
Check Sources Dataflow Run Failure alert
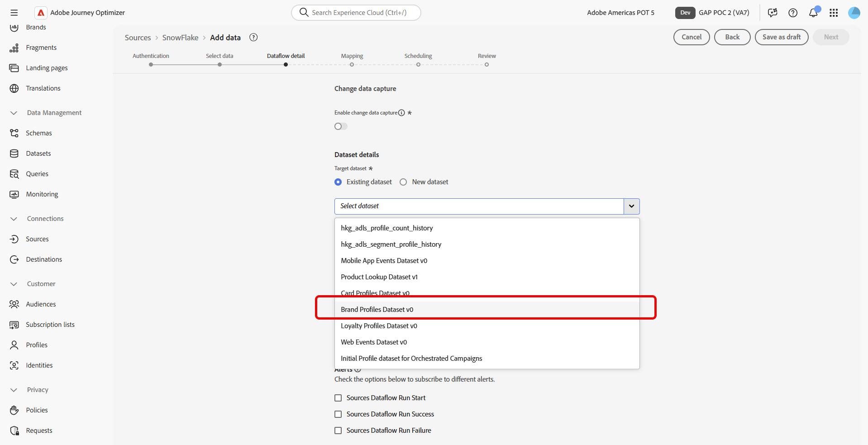tap(338, 431)
